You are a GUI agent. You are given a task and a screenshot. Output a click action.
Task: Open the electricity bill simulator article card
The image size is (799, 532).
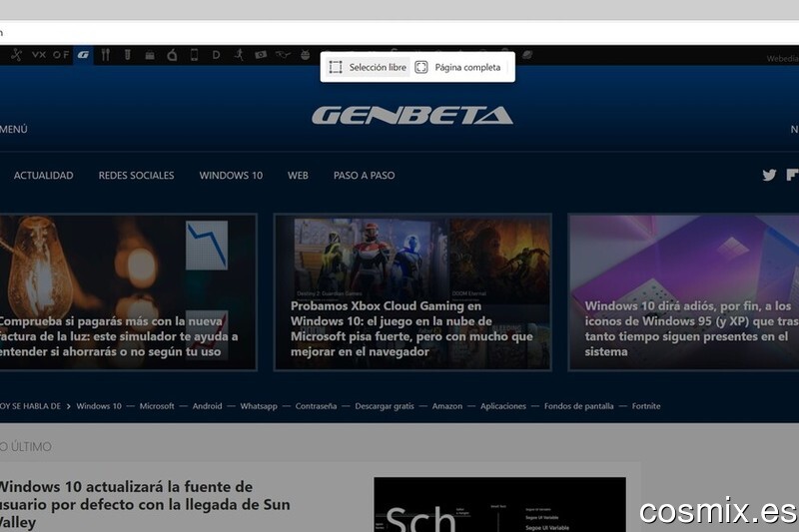128,291
